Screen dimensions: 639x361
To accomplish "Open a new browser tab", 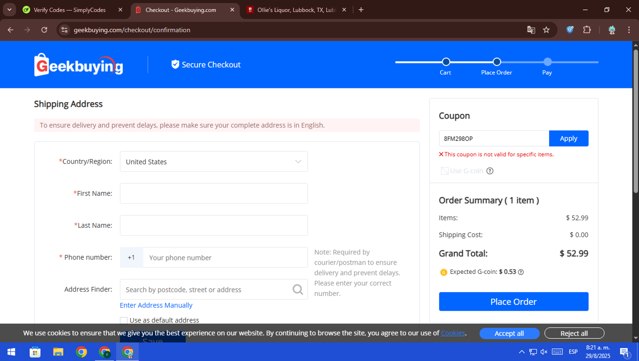I will 361,10.
